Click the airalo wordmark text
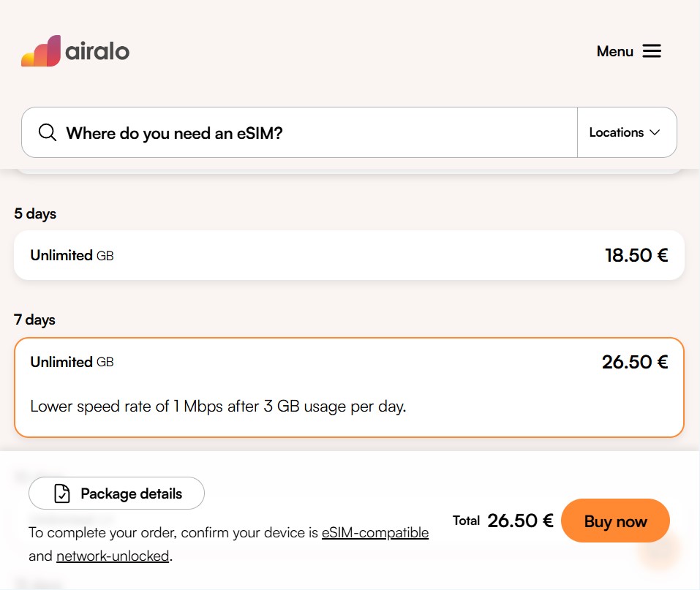This screenshot has width=700, height=590. pos(97,51)
